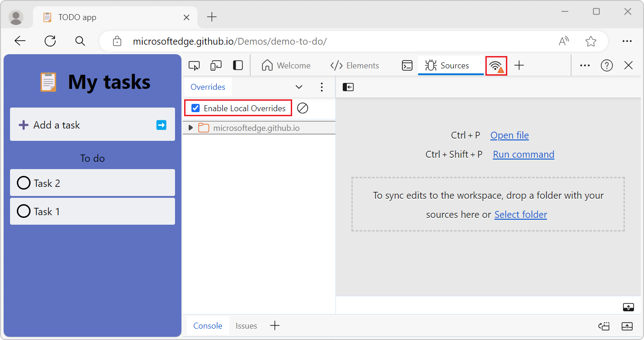Open a new browser tab
Image resolution: width=644 pixels, height=340 pixels.
click(211, 17)
